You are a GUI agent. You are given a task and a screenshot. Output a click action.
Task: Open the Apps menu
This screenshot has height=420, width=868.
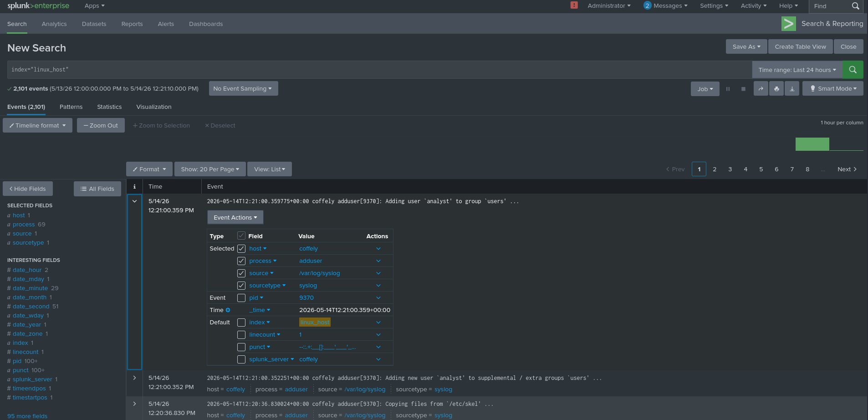(95, 6)
